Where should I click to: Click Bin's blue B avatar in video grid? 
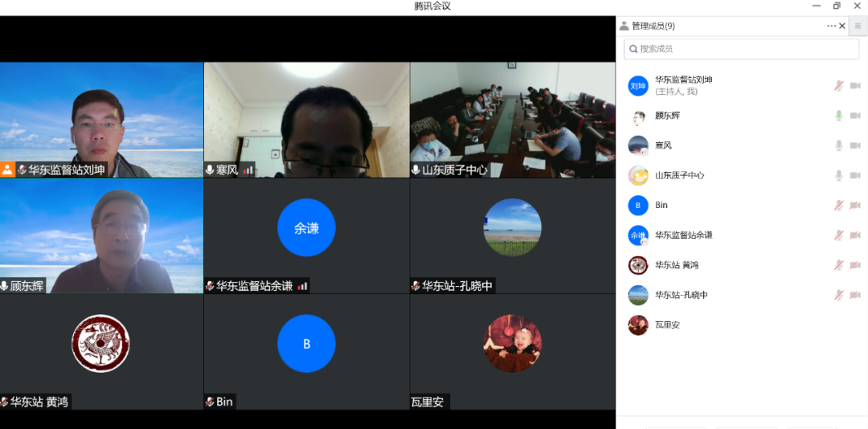307,343
